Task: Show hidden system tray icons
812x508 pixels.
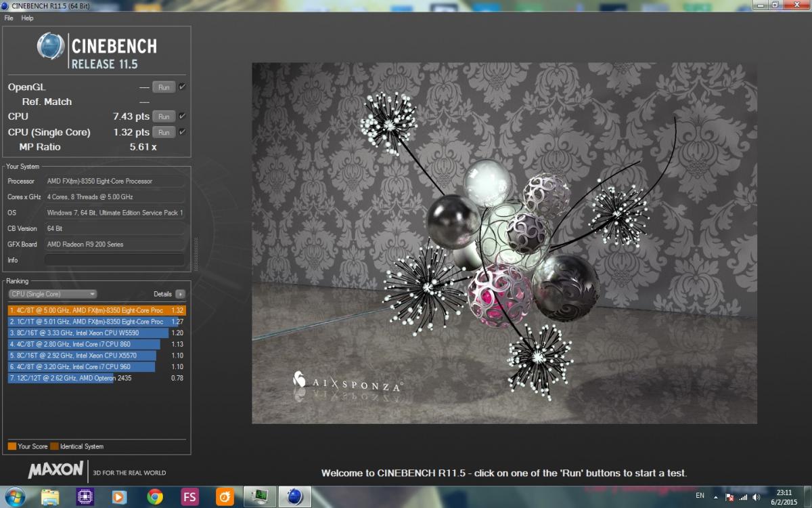Action: click(717, 497)
